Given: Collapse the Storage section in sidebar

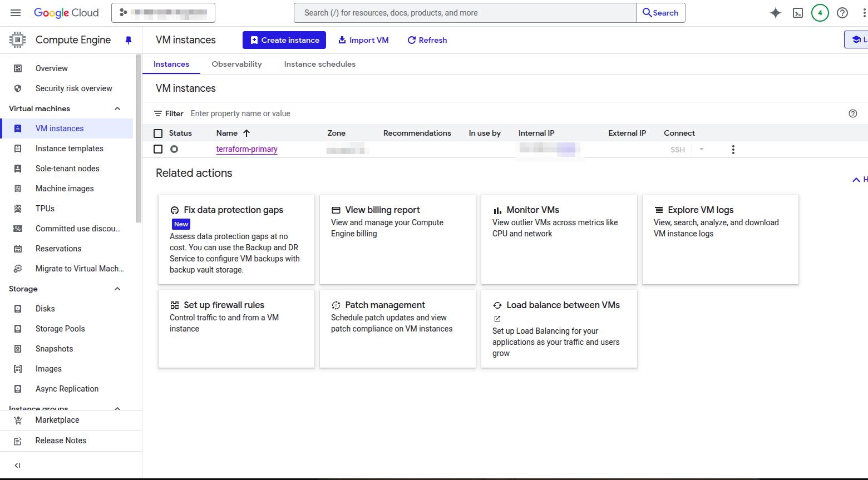Looking at the screenshot, I should point(117,289).
